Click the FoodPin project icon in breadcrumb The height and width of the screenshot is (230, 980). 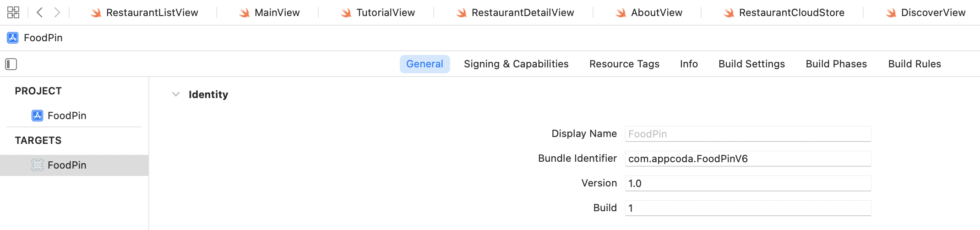13,38
